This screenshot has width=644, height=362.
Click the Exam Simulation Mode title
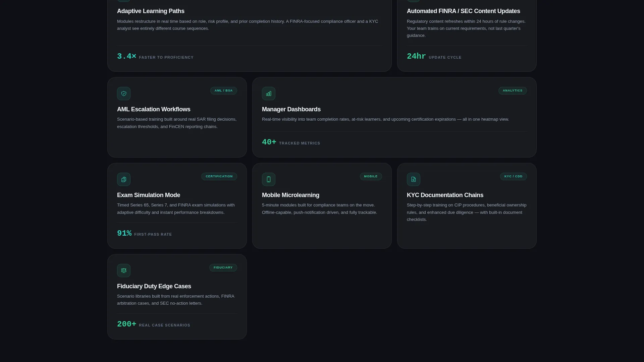click(149, 195)
